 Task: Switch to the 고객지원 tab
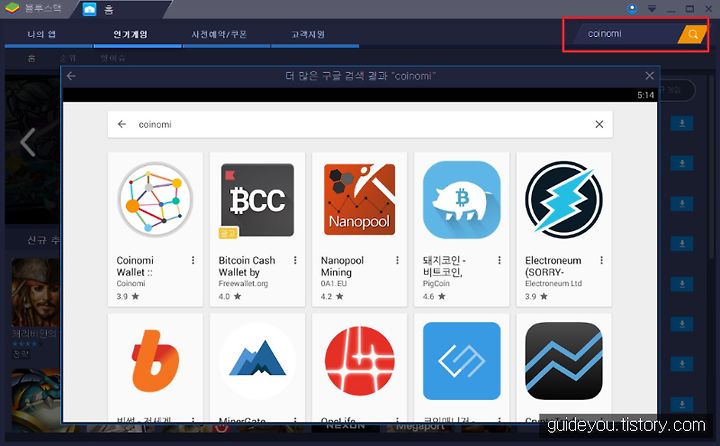point(308,34)
